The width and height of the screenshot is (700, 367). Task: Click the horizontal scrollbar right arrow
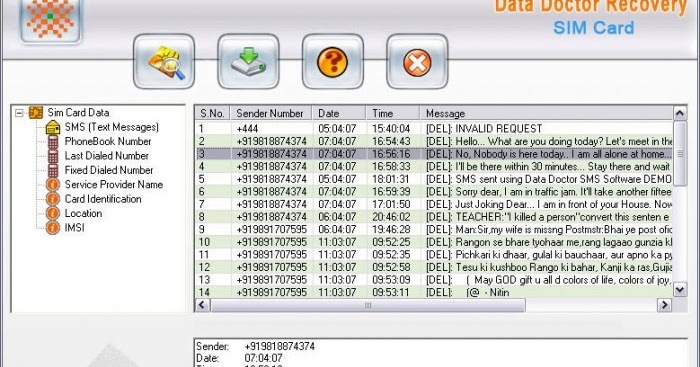coord(664,305)
